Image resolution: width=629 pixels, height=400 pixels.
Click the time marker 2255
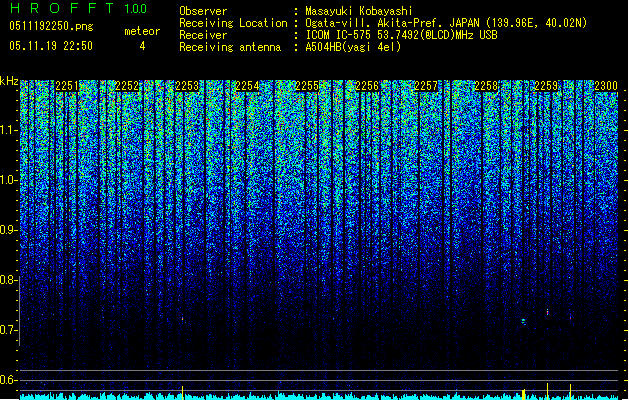click(x=307, y=86)
